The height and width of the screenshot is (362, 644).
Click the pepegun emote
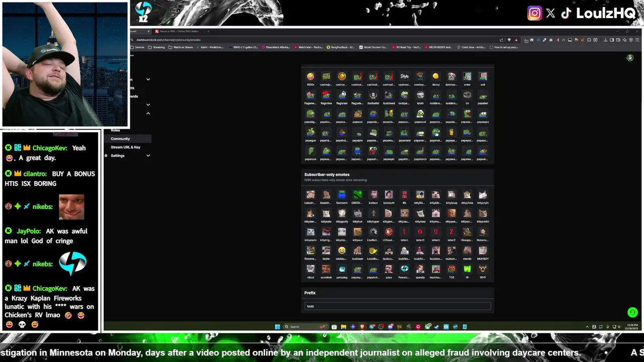click(x=310, y=133)
